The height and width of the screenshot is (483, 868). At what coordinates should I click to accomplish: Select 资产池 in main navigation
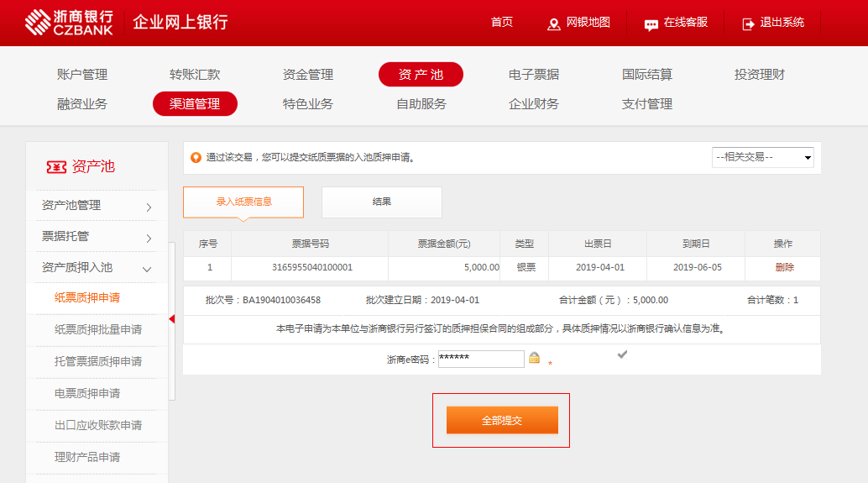(x=421, y=74)
